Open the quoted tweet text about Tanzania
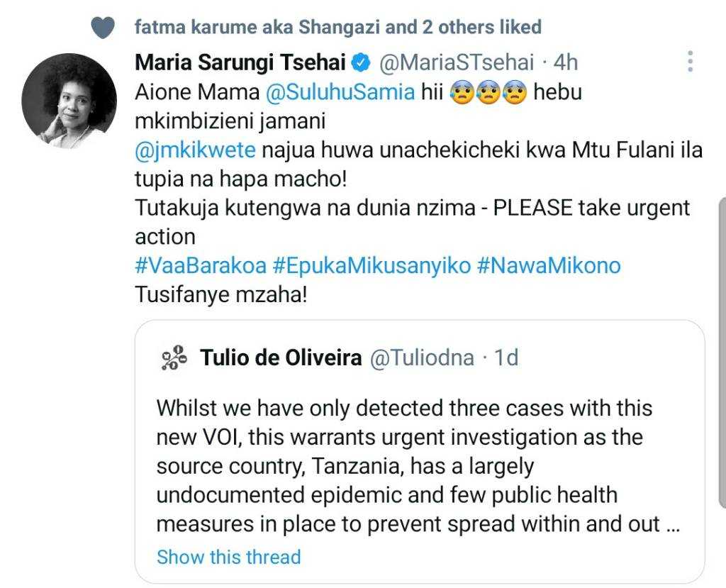 tap(418, 466)
